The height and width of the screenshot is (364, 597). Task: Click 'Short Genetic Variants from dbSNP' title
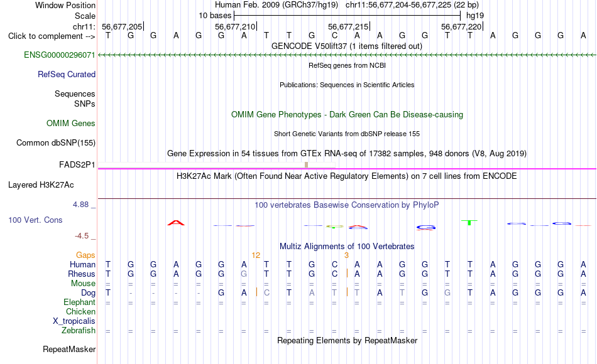347,134
